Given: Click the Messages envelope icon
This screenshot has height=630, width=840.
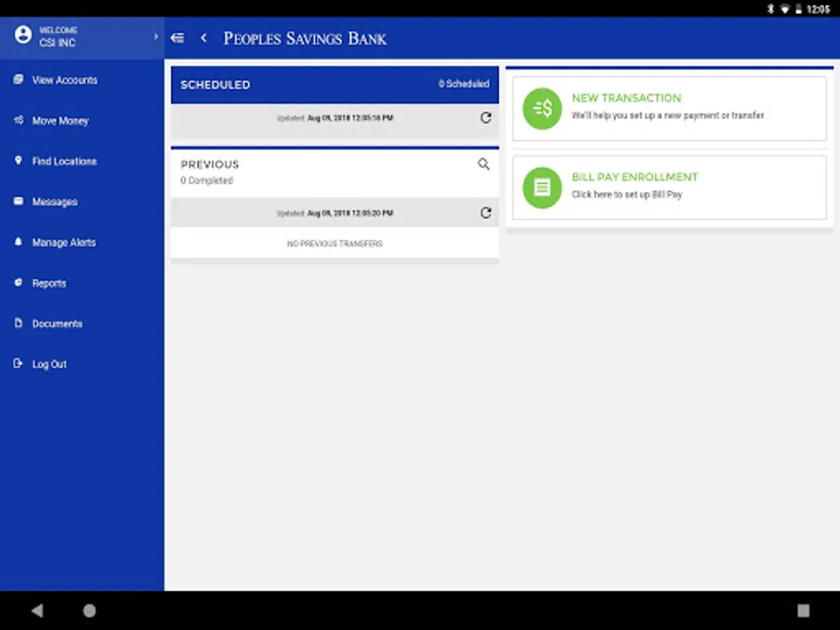Looking at the screenshot, I should 18,202.
